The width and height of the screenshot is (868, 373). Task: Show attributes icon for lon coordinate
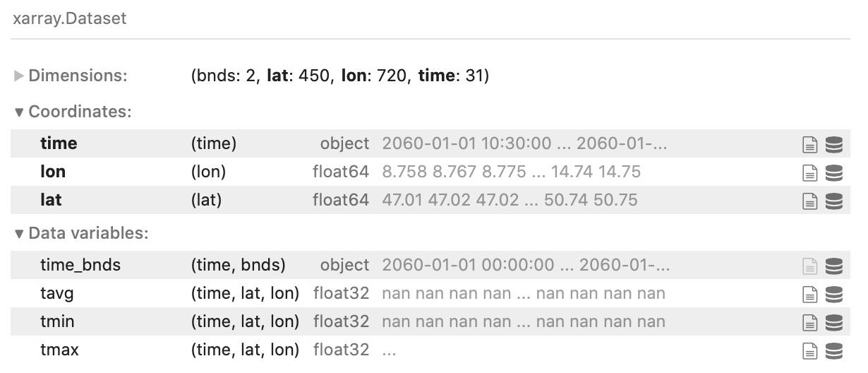[x=809, y=172]
